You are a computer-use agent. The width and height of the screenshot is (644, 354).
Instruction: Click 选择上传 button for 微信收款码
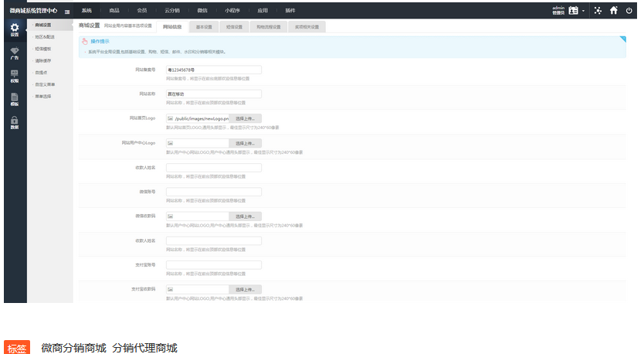[246, 216]
